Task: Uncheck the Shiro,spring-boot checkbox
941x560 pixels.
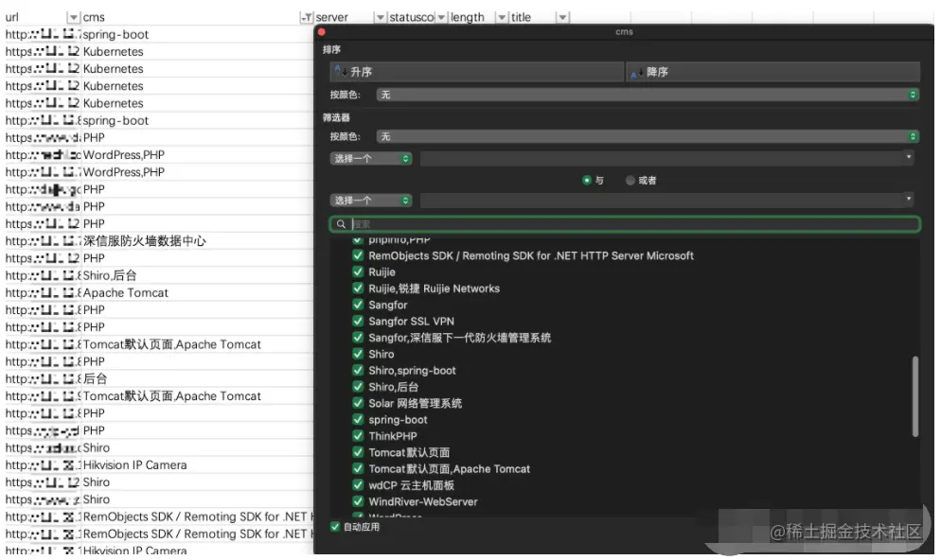Action: [x=358, y=371]
